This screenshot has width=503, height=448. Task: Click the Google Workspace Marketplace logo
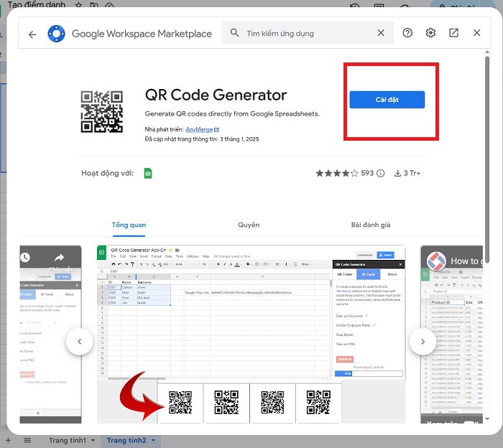[57, 34]
